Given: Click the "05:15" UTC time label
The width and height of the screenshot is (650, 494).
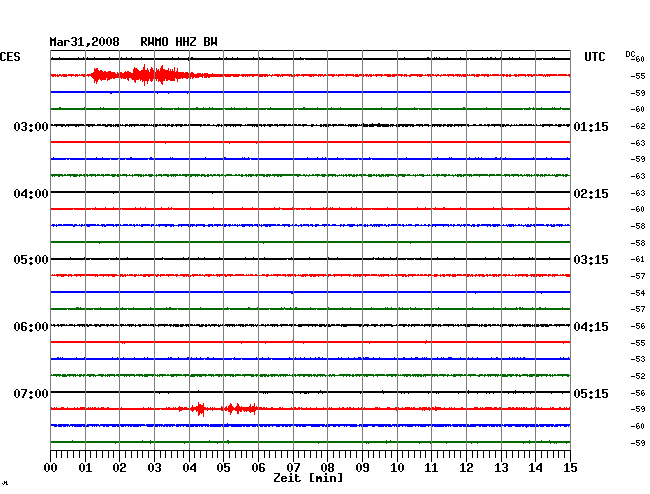Looking at the screenshot, I should pyautogui.click(x=591, y=393).
